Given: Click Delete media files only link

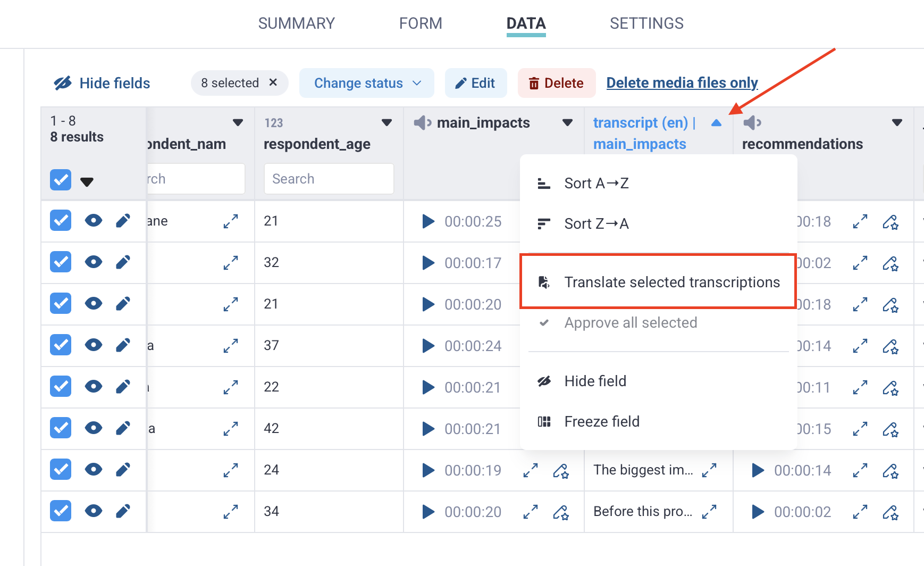Looking at the screenshot, I should 682,83.
